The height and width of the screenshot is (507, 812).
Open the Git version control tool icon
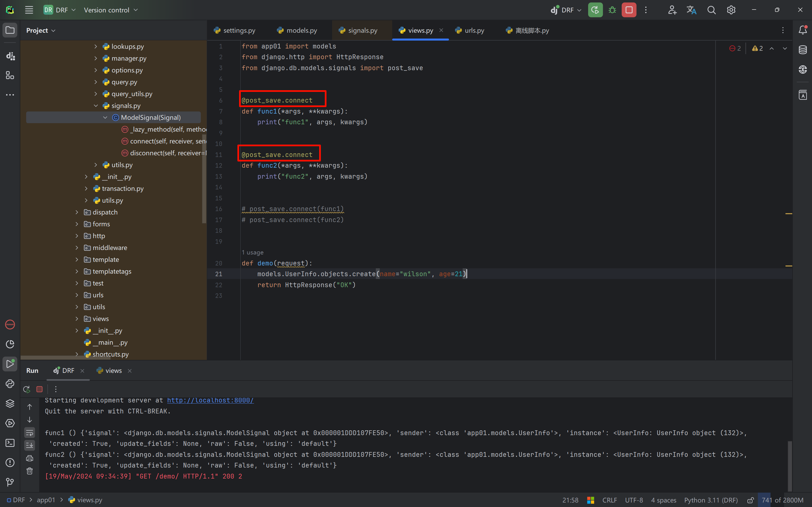(x=10, y=482)
